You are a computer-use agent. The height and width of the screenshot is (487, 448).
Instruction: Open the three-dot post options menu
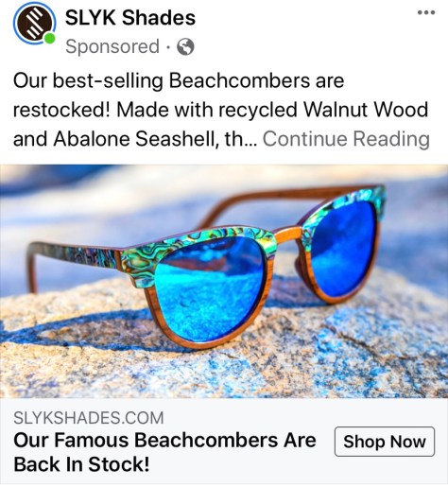tap(426, 12)
